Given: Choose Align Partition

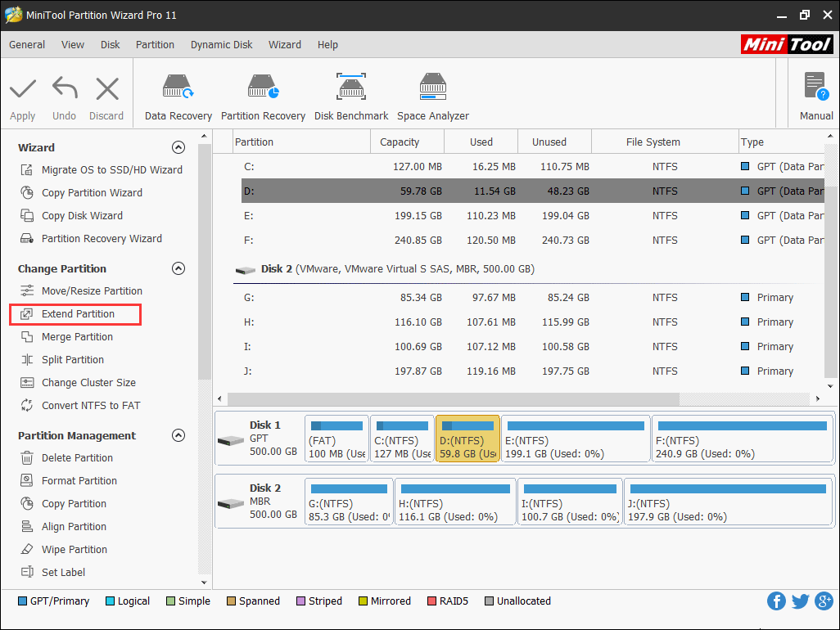Looking at the screenshot, I should pos(63,527).
